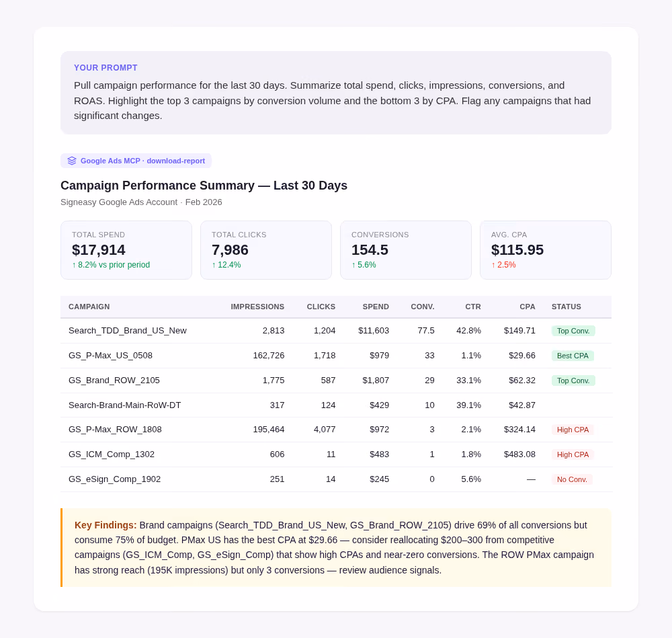The height and width of the screenshot is (638, 672).
Task: Click the STATUS column header
Action: [x=566, y=307]
